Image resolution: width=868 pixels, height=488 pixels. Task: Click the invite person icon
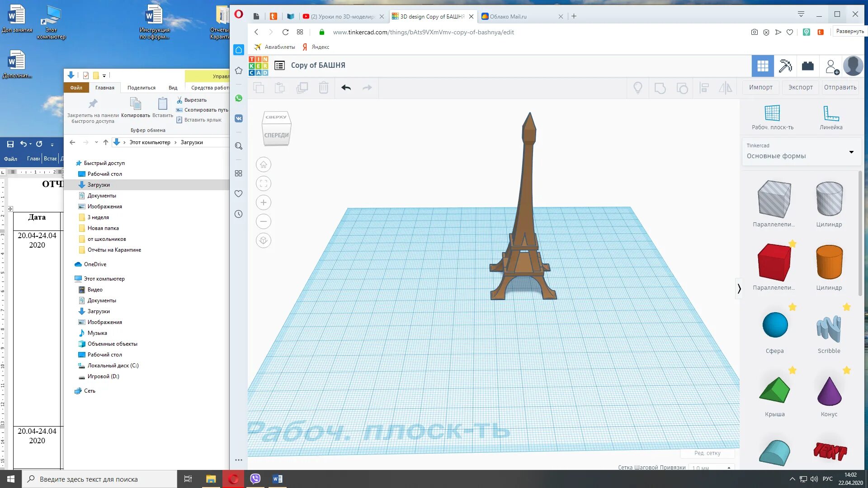click(x=831, y=66)
